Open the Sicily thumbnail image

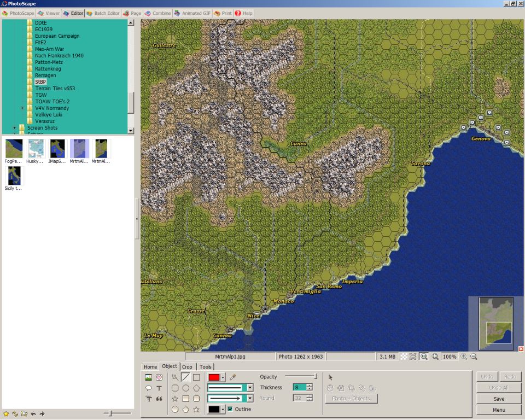14,176
